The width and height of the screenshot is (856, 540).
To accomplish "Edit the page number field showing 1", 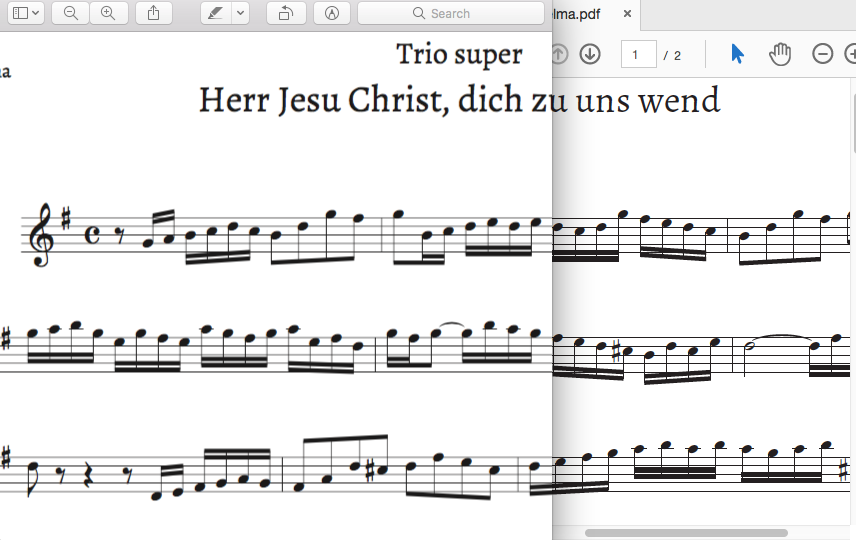I will tap(639, 55).
